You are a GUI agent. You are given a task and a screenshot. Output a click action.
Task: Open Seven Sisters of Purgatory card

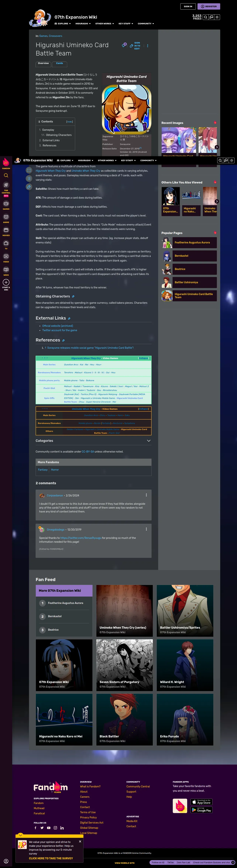click(x=124, y=665)
